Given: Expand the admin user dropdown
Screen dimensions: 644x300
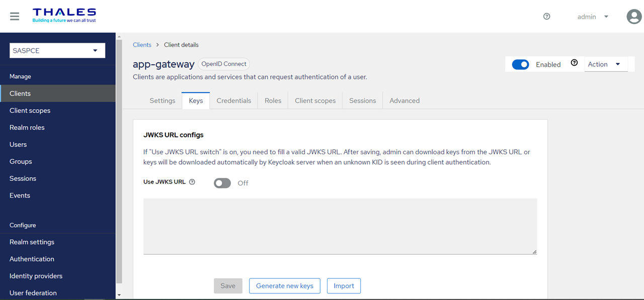Looking at the screenshot, I should (593, 17).
